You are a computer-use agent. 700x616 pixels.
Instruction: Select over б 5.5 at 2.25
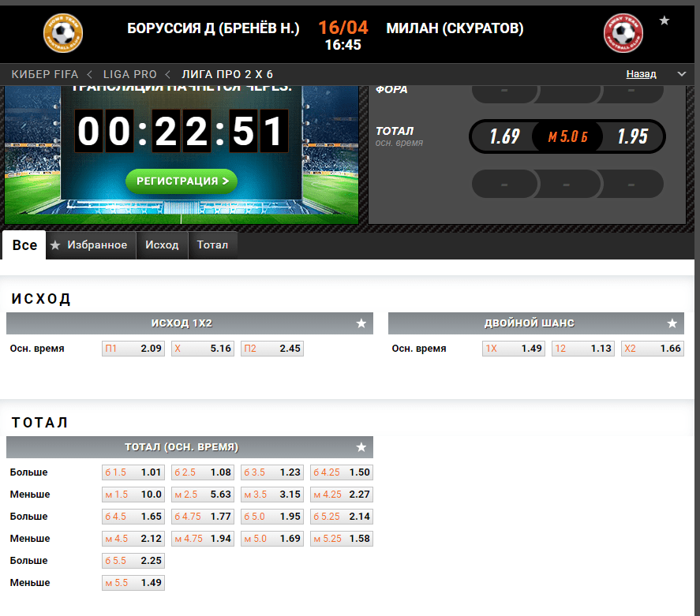tap(133, 561)
